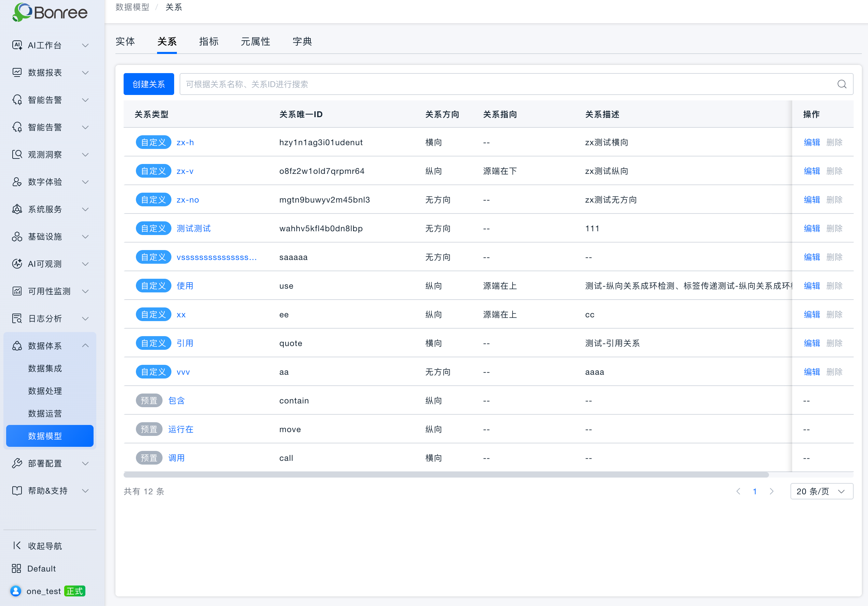This screenshot has width=868, height=606.
Task: Edit the 使用 relation row
Action: tap(812, 286)
